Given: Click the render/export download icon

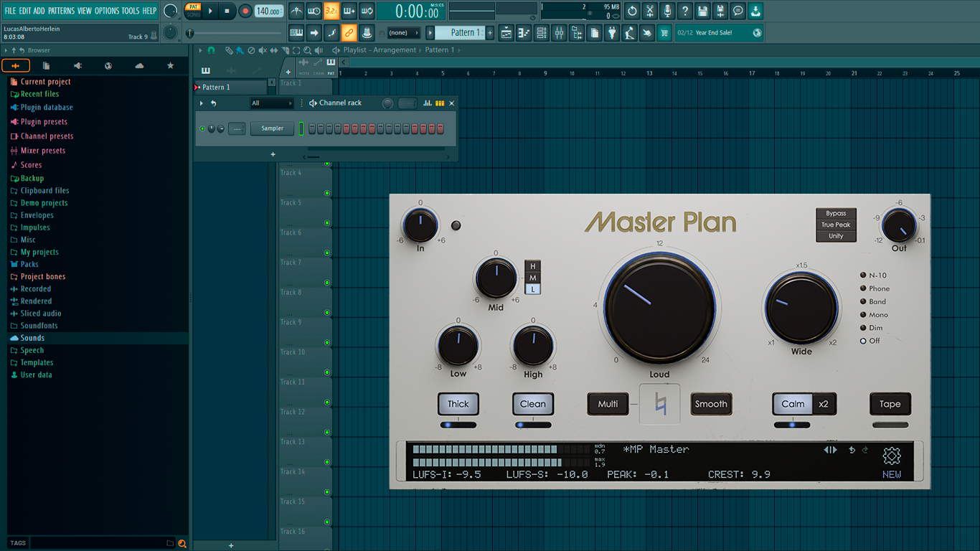Looking at the screenshot, I should point(755,11).
